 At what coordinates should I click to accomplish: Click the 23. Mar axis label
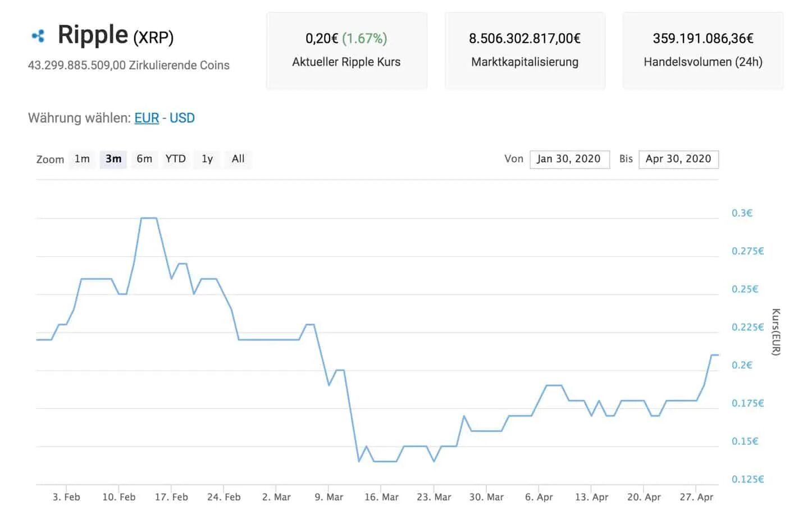coord(434,497)
